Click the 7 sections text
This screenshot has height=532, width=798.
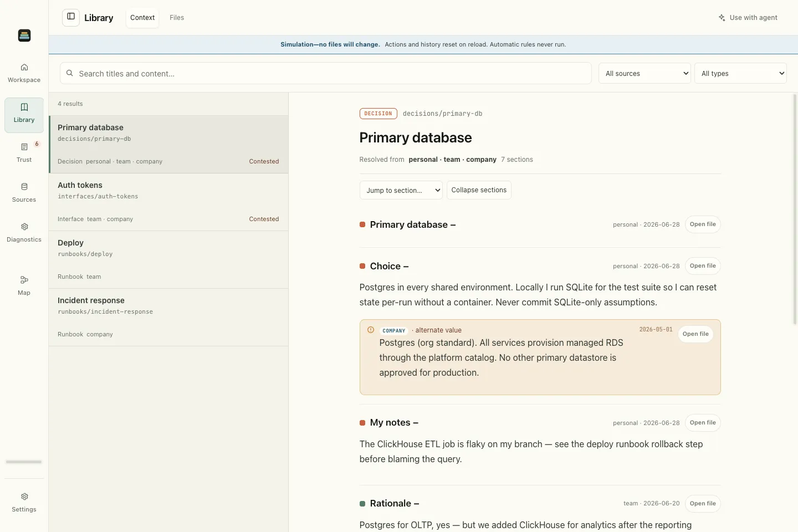coord(517,160)
